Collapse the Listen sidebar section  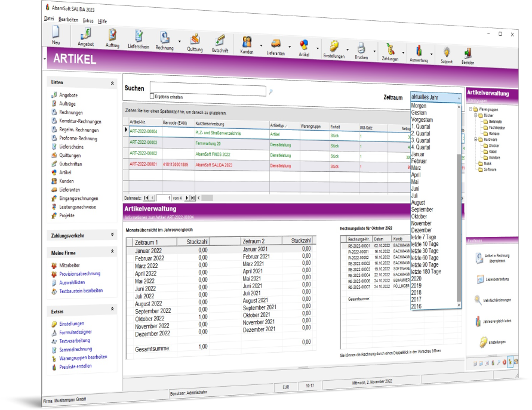click(112, 83)
